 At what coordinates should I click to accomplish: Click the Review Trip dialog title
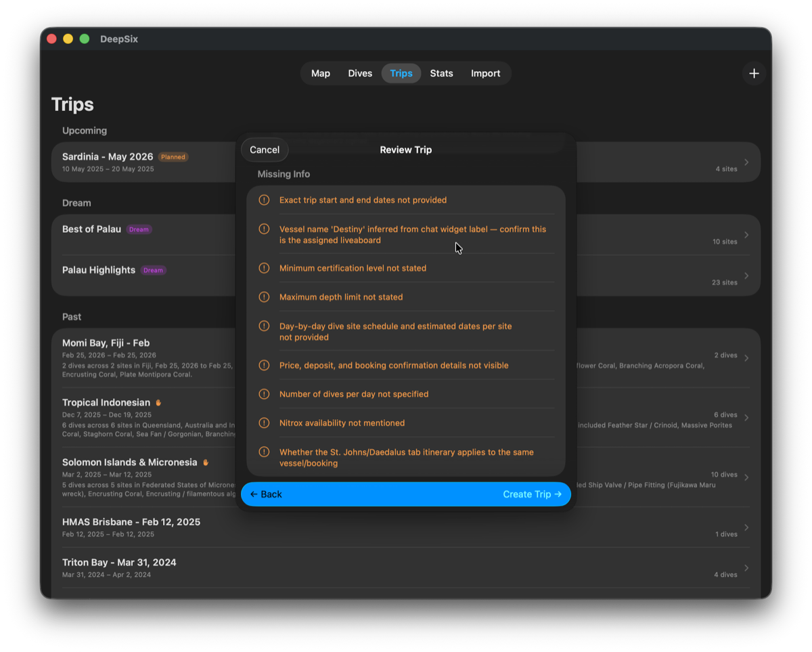click(405, 150)
